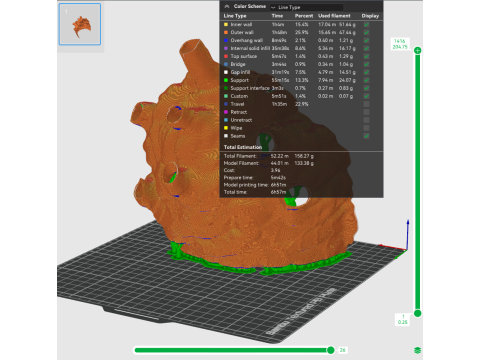Click the Used filament column header

(x=334, y=16)
